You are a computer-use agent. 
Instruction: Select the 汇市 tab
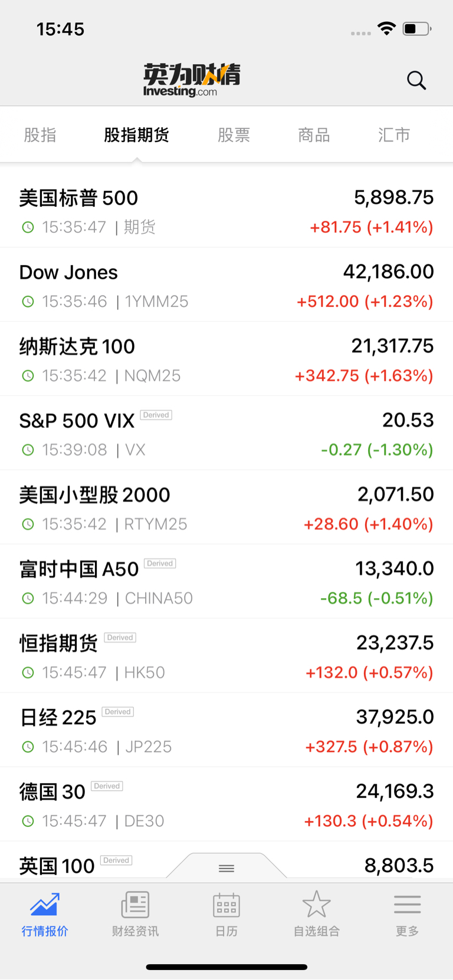click(x=394, y=135)
